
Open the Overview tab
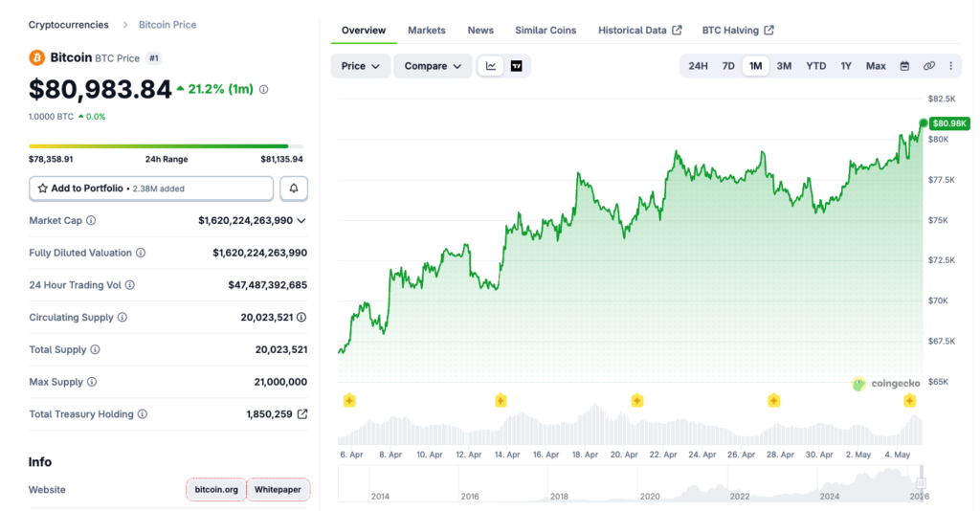click(x=363, y=30)
